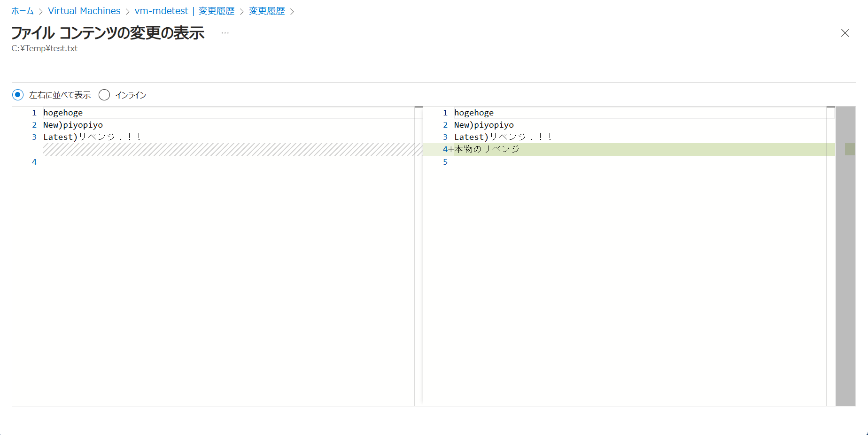Go to ホーム in the breadcrumb

click(23, 11)
